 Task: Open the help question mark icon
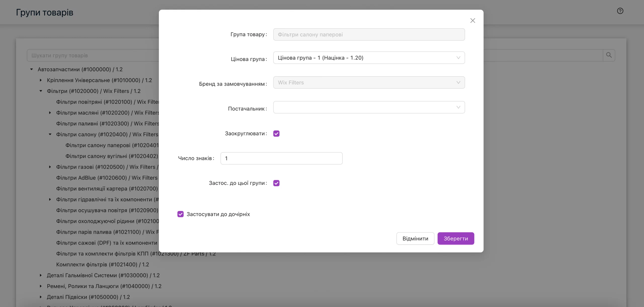click(x=620, y=11)
